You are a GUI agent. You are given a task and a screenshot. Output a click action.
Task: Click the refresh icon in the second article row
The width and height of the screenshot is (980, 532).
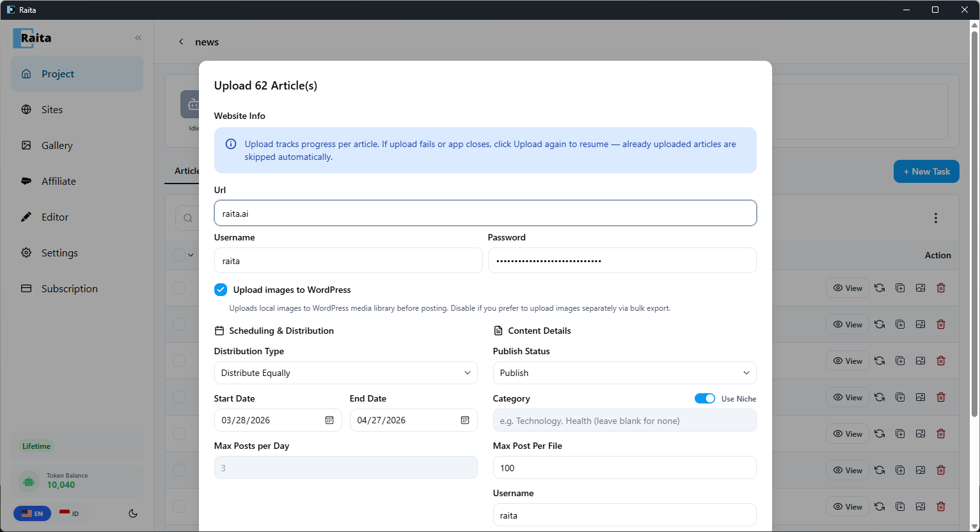[x=880, y=324]
